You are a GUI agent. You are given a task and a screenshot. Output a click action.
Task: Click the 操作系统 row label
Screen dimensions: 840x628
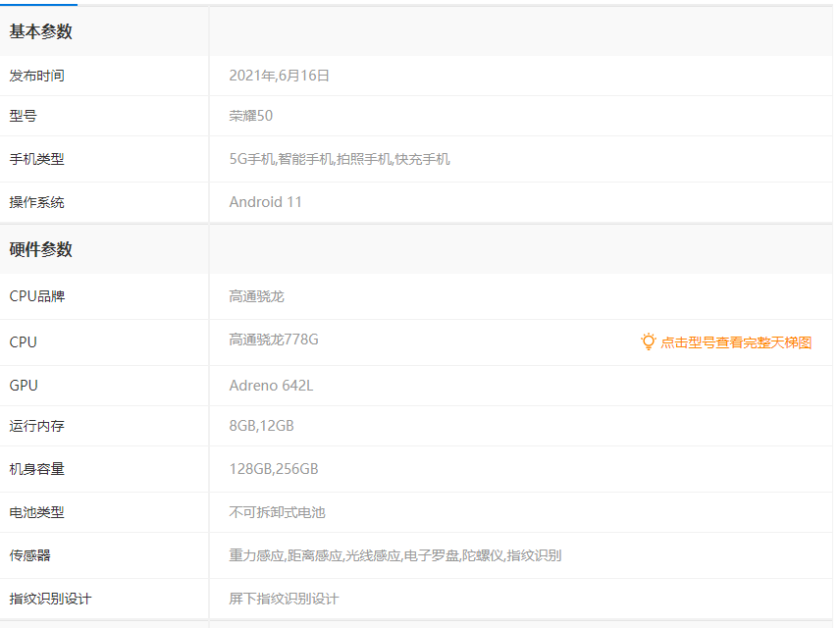[37, 202]
